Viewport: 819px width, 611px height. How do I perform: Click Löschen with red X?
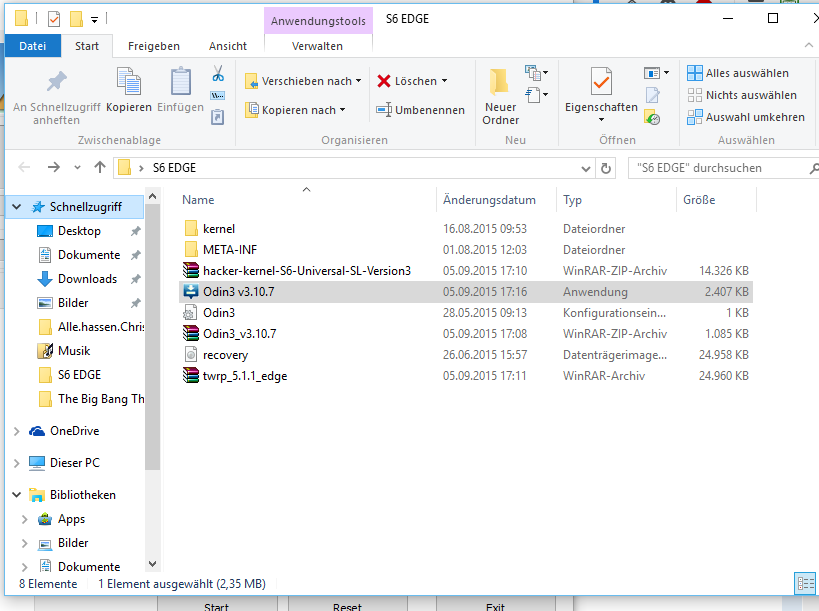tap(406, 81)
